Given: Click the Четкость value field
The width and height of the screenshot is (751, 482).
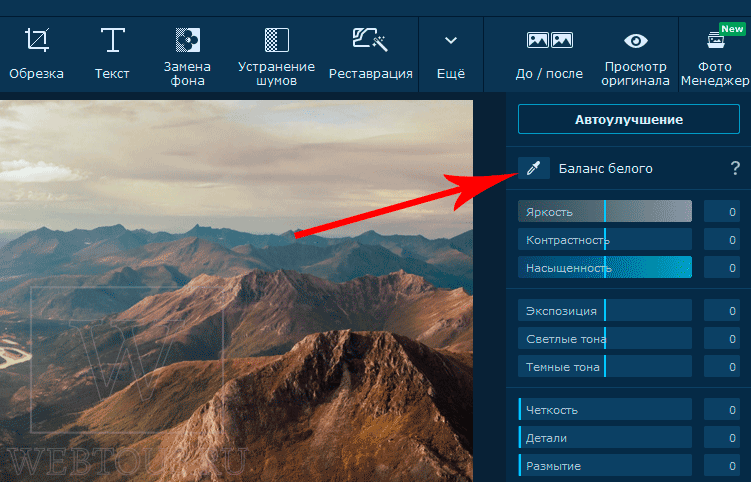Looking at the screenshot, I should pyautogui.click(x=722, y=410).
